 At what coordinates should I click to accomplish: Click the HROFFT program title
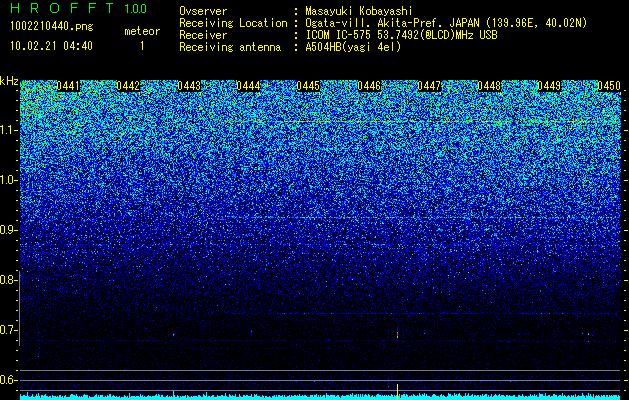tap(62, 8)
